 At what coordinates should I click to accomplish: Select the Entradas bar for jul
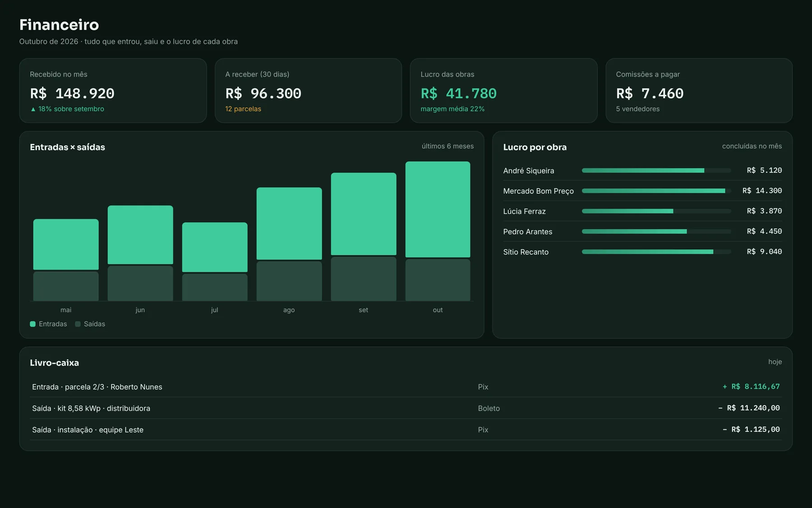click(215, 247)
